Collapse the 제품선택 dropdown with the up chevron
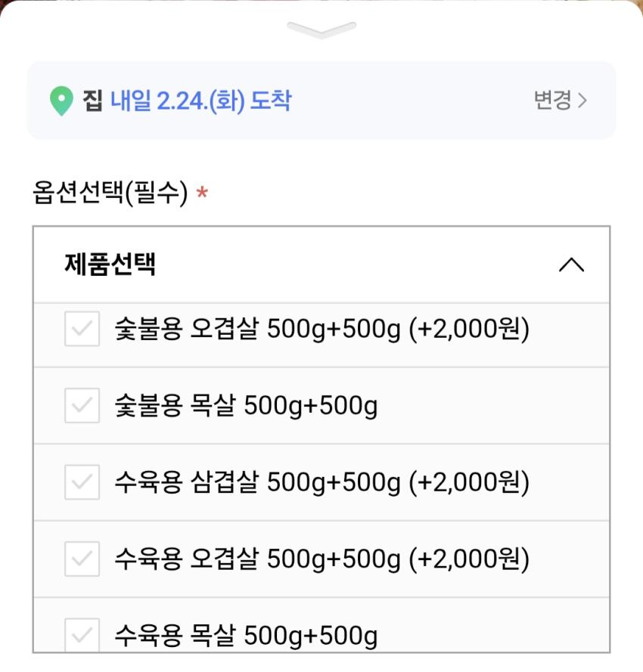 (571, 265)
